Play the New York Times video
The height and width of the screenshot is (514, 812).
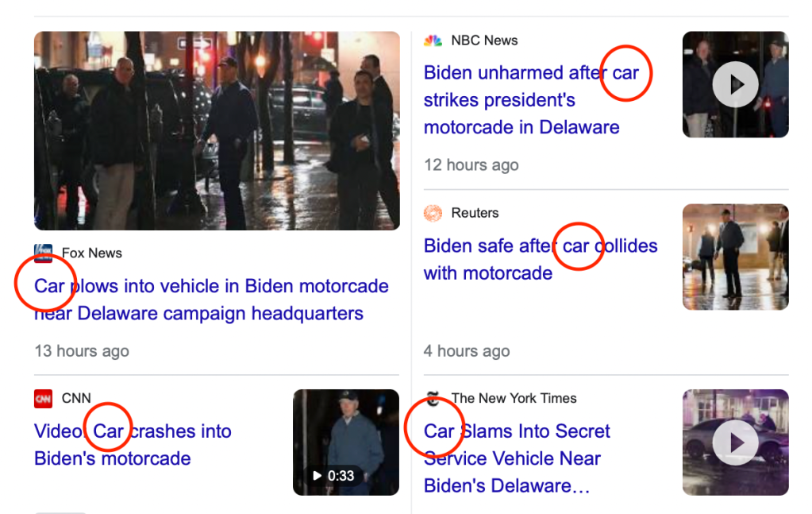point(735,442)
